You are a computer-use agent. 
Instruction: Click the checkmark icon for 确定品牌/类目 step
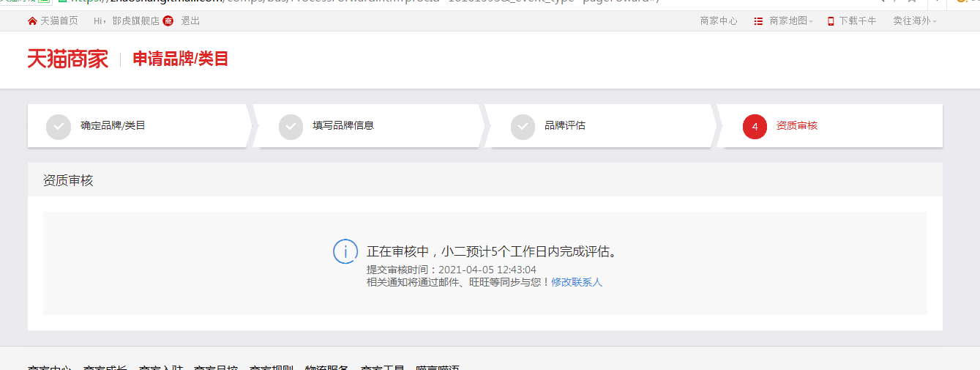pos(59,127)
